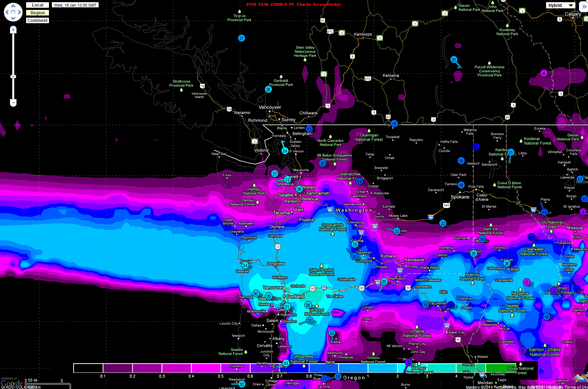Click station marker 26 below Garibaldi Park
The width and height of the screenshot is (588, 389).
point(268,89)
